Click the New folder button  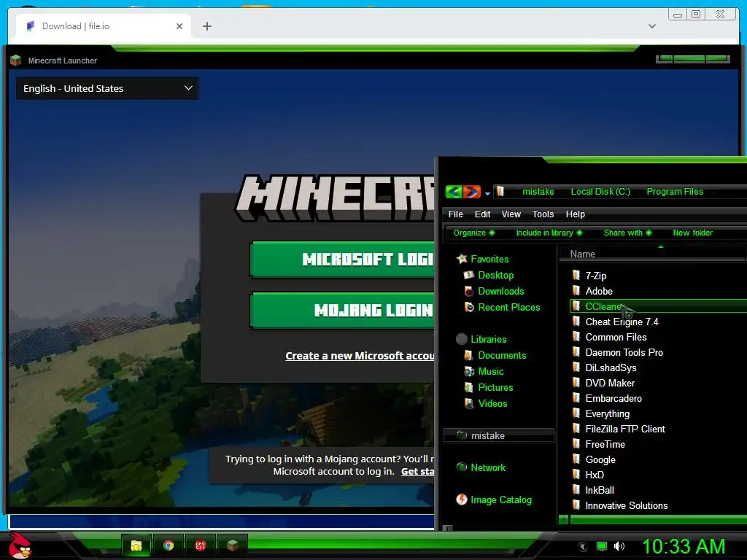click(693, 233)
